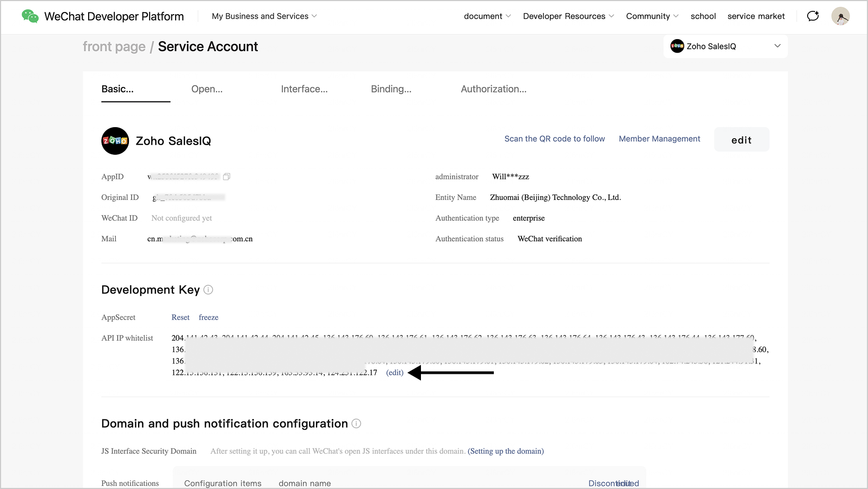Image resolution: width=868 pixels, height=489 pixels.
Task: Edit the API IP whitelist
Action: click(395, 373)
